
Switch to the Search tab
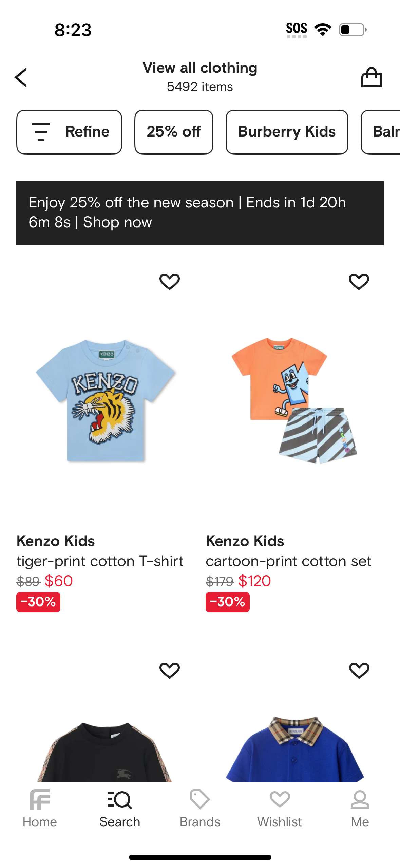[x=120, y=809]
